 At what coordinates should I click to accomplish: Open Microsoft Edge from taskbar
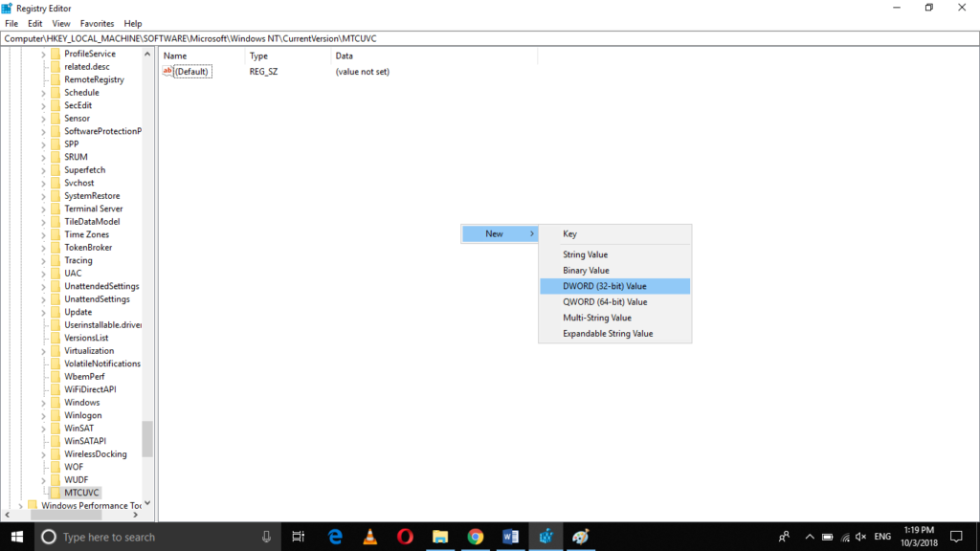pos(335,537)
